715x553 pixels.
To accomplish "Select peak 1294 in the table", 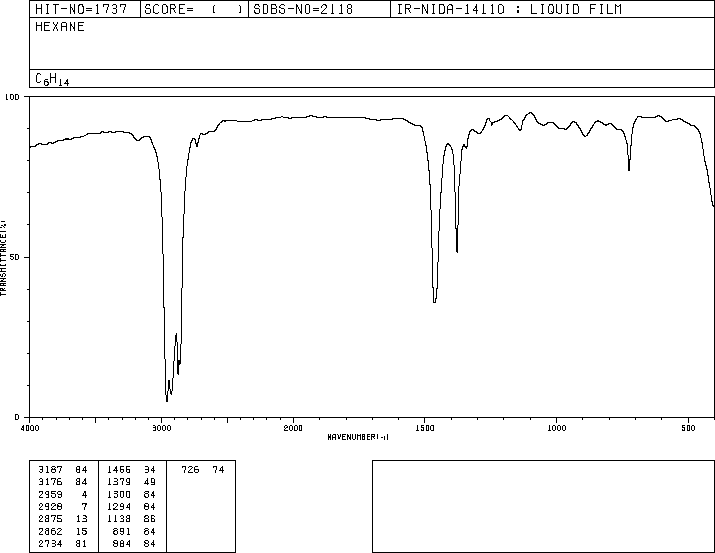I will pyautogui.click(x=119, y=506).
